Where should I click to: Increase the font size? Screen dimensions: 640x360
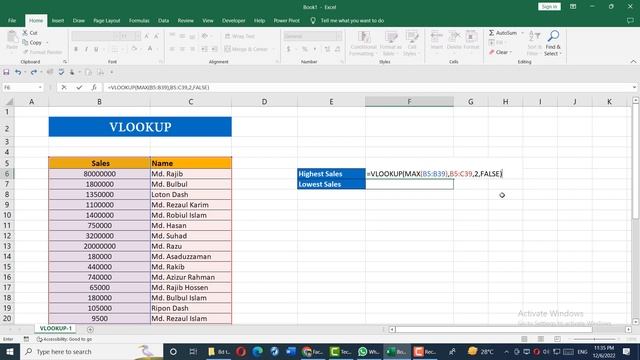[x=147, y=36]
